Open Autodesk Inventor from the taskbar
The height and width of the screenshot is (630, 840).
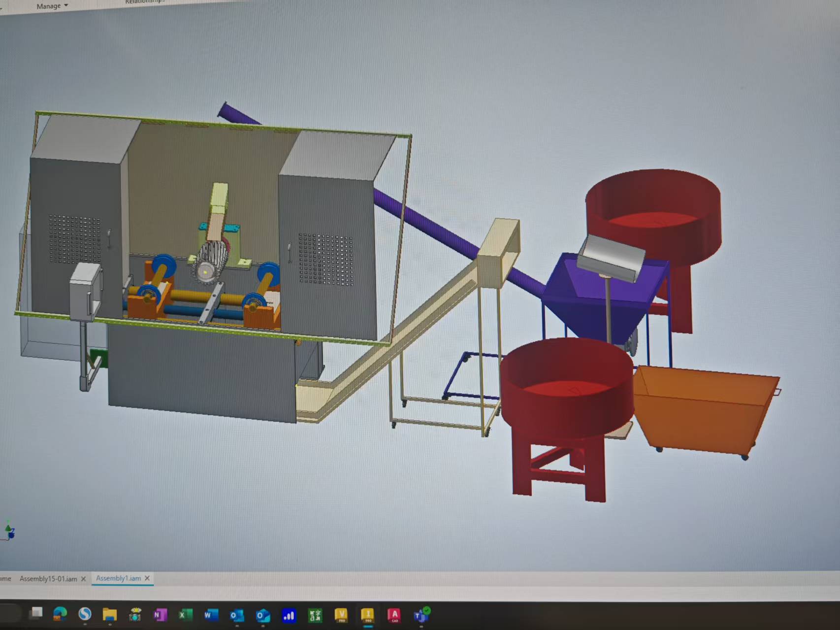(367, 615)
